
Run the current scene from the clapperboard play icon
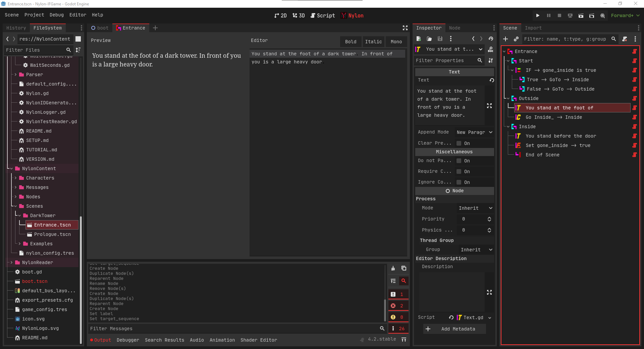[581, 15]
